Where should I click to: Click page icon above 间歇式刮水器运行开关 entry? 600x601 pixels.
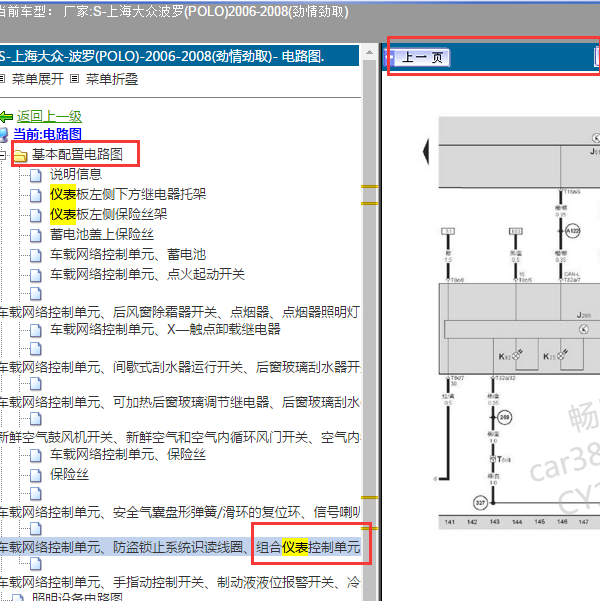[36, 349]
